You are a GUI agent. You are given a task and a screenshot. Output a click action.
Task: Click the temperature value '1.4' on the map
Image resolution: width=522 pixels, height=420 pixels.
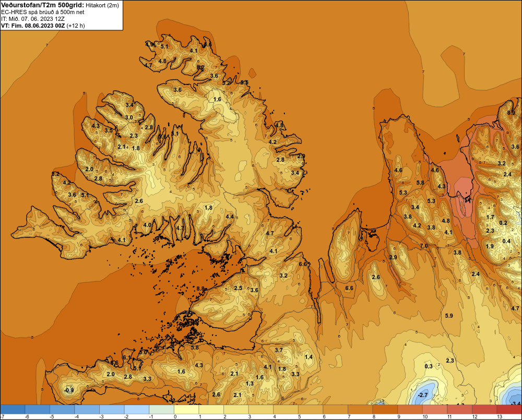tap(309, 357)
